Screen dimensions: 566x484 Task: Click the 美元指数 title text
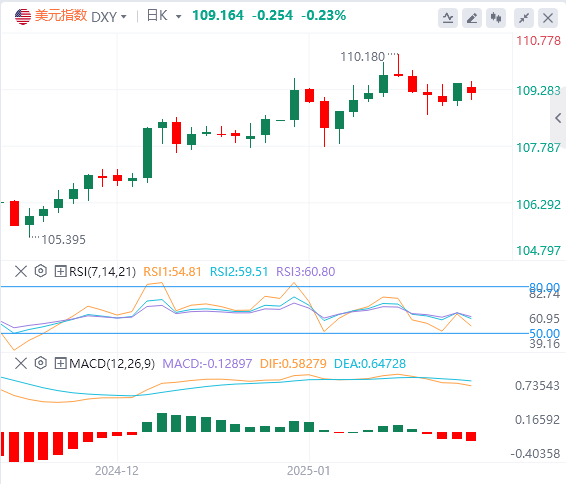tap(61, 16)
